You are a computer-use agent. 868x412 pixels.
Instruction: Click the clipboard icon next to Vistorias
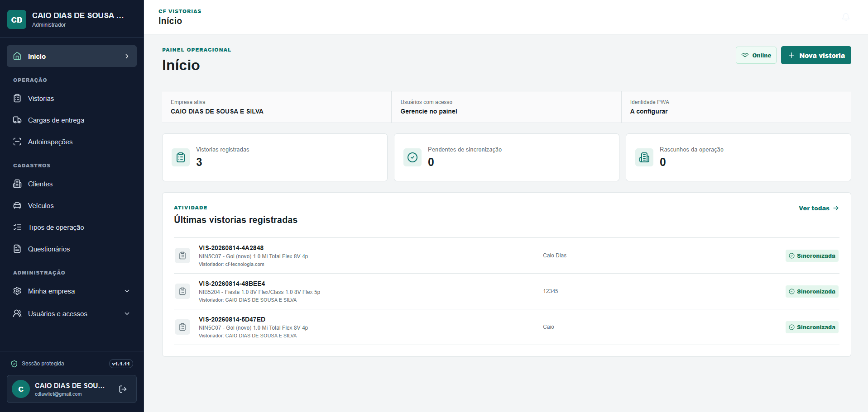click(x=17, y=98)
